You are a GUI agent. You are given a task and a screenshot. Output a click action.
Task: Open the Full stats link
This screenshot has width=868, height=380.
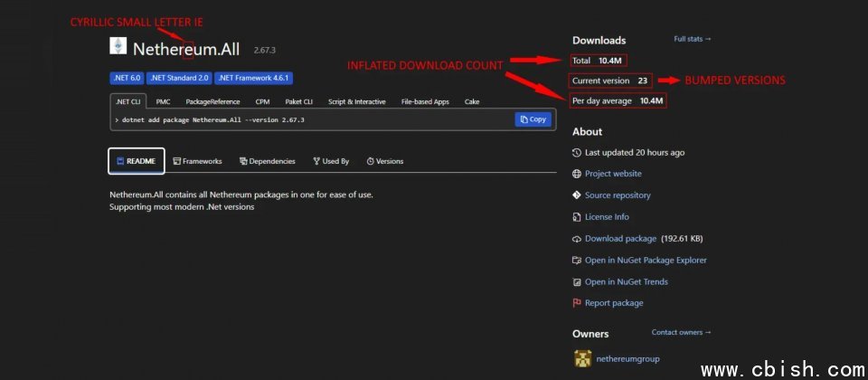pyautogui.click(x=693, y=39)
